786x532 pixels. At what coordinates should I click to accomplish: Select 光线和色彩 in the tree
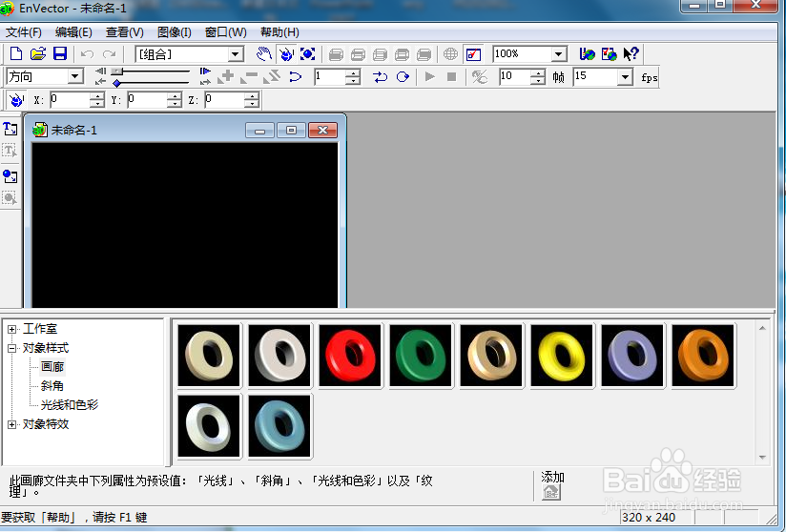tap(70, 405)
